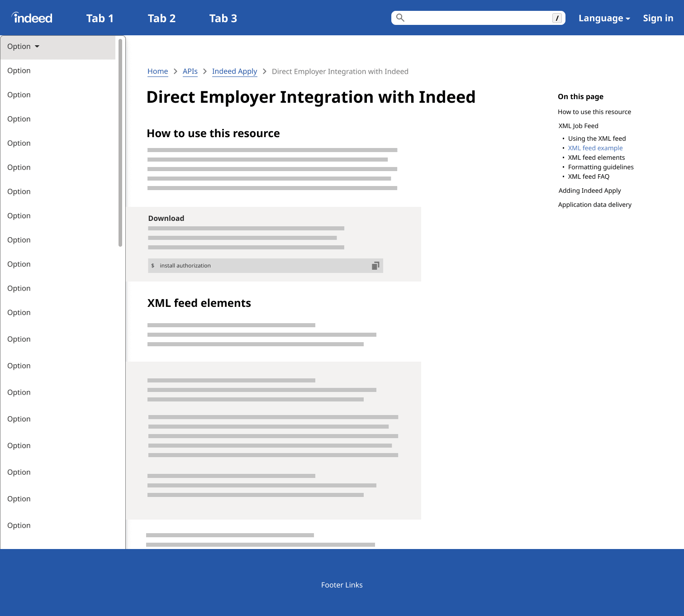
Task: Click the Download heading
Action: [x=166, y=218]
